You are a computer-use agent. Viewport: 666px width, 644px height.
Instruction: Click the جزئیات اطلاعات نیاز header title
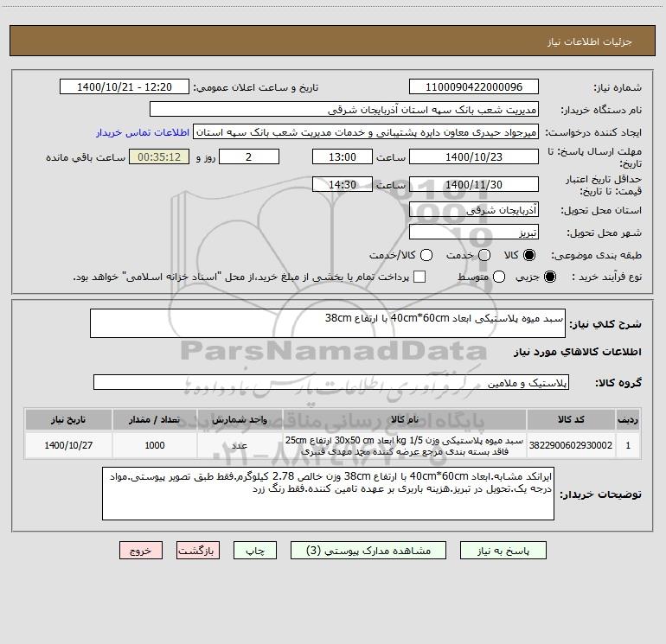click(590, 41)
